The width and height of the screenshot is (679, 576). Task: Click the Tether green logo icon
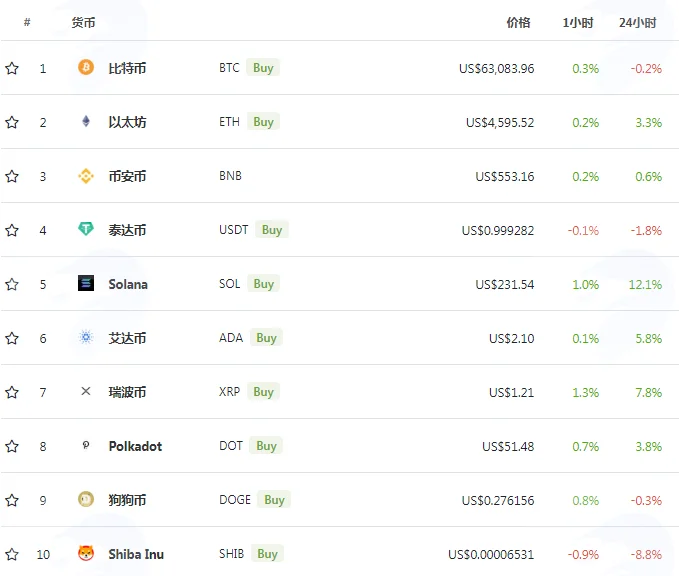coord(86,229)
